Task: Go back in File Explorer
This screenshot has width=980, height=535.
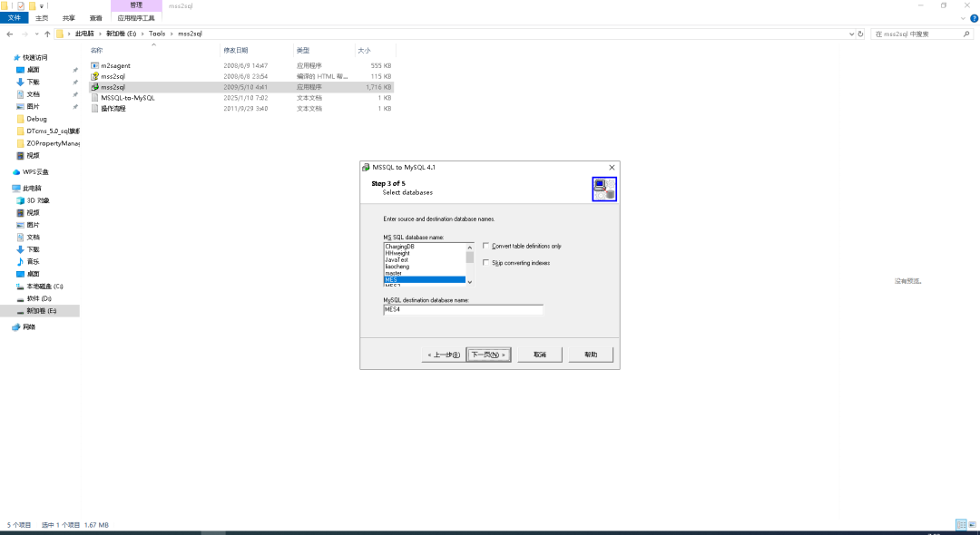Action: pyautogui.click(x=9, y=34)
